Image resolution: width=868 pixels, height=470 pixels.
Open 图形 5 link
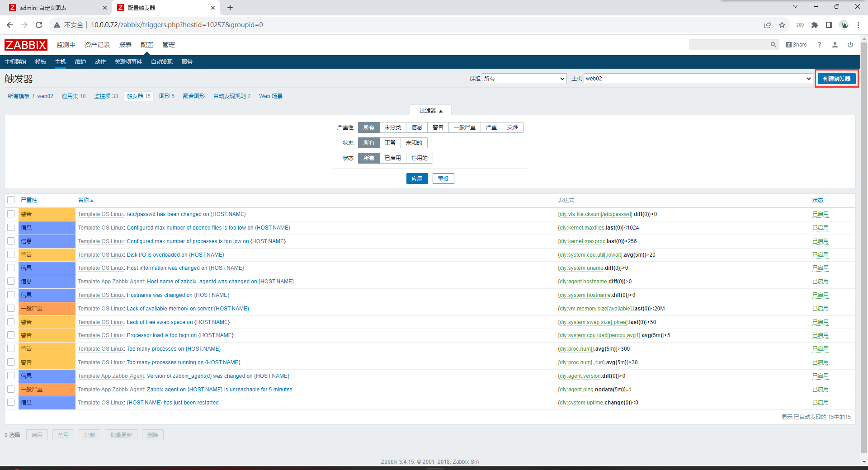click(x=167, y=96)
